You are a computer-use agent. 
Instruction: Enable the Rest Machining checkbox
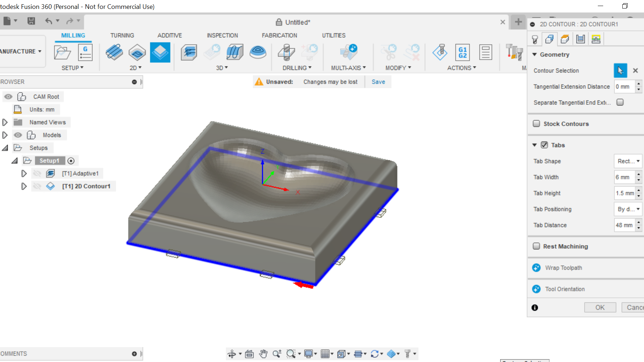pos(536,246)
